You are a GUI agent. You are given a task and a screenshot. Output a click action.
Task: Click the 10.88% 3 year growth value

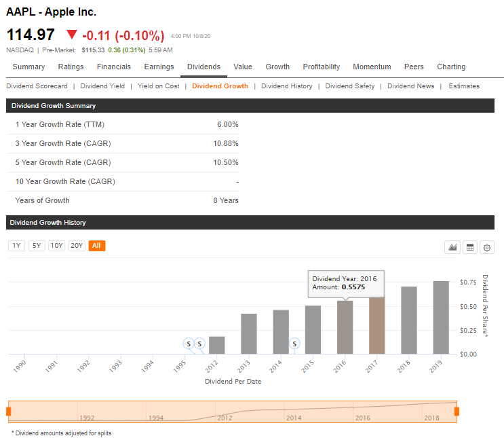(226, 143)
